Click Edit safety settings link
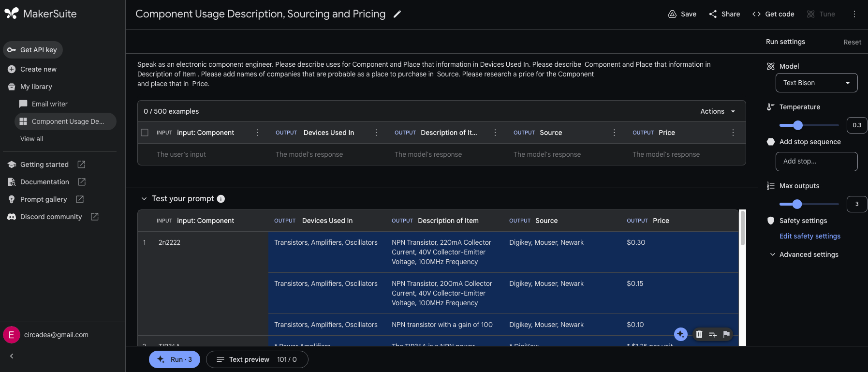This screenshot has height=372, width=868. (x=810, y=236)
